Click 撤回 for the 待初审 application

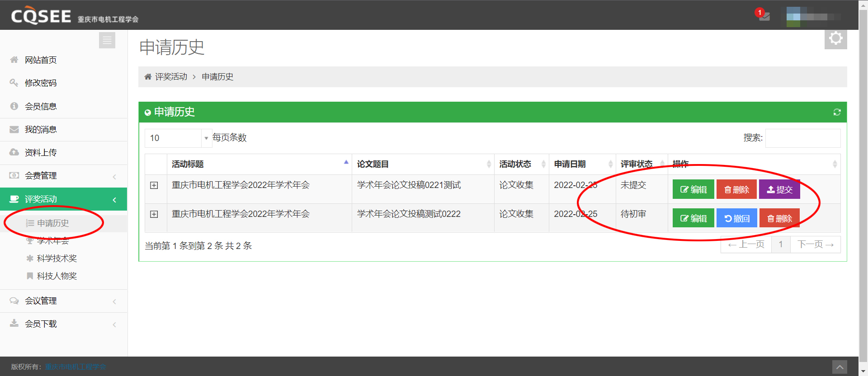point(736,218)
